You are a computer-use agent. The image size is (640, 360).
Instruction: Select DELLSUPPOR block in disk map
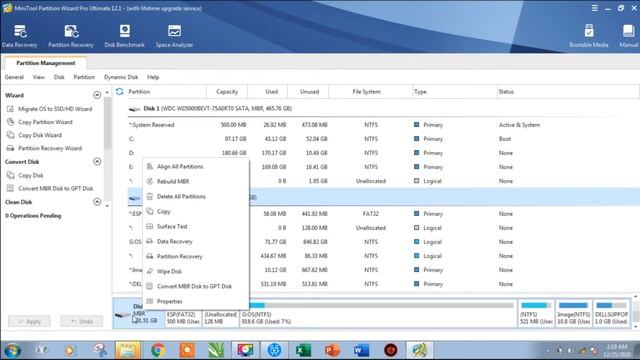click(611, 313)
